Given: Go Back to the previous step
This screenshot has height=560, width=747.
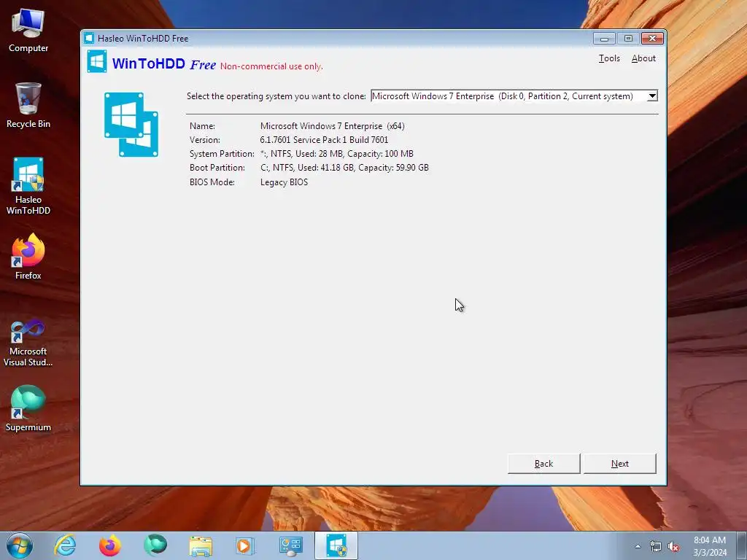Looking at the screenshot, I should coord(543,463).
